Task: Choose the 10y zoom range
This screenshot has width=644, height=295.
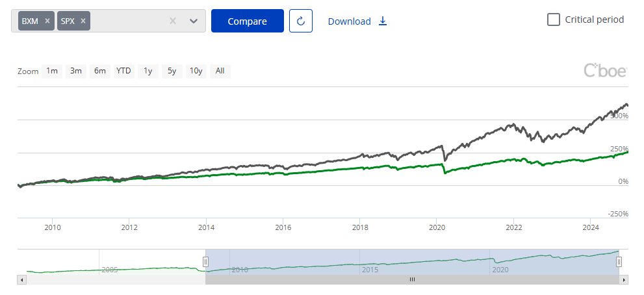Action: (x=196, y=71)
